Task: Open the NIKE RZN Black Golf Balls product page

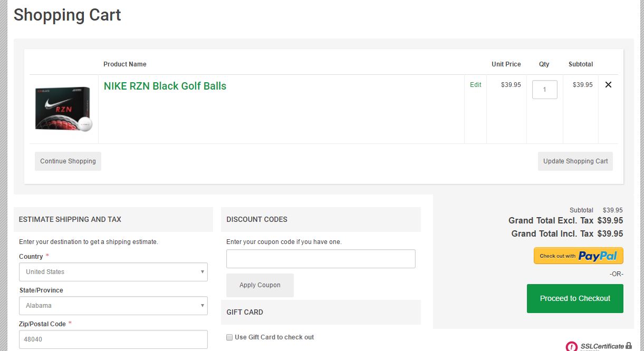Action: pyautogui.click(x=165, y=85)
